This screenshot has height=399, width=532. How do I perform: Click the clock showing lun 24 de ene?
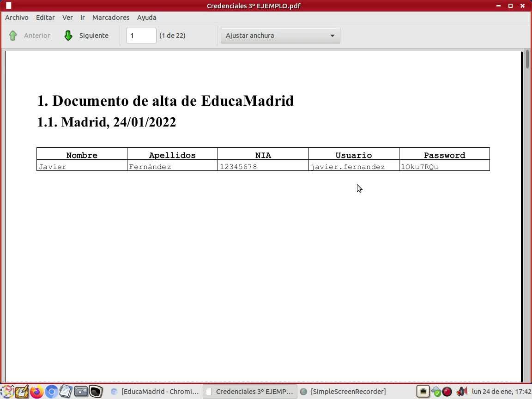pyautogui.click(x=501, y=392)
